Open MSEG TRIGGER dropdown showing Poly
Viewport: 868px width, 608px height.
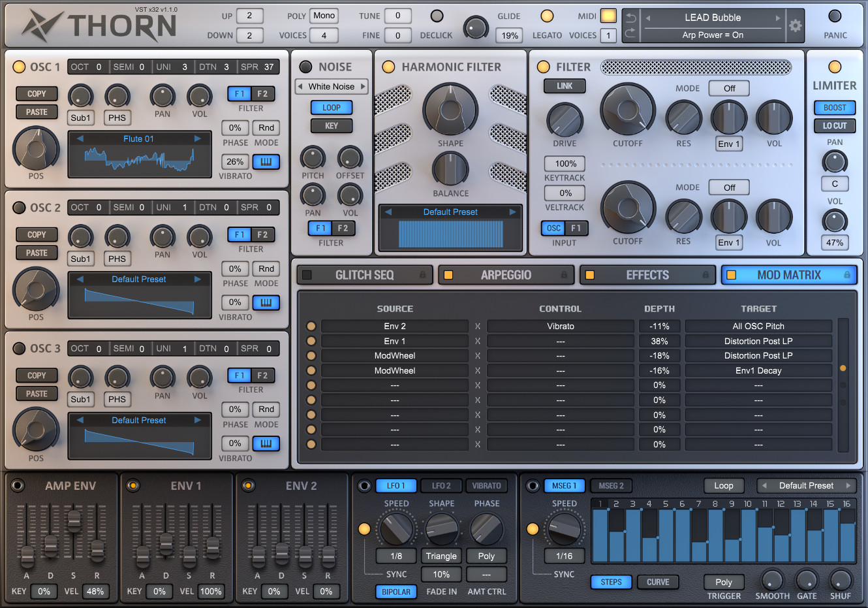723,582
